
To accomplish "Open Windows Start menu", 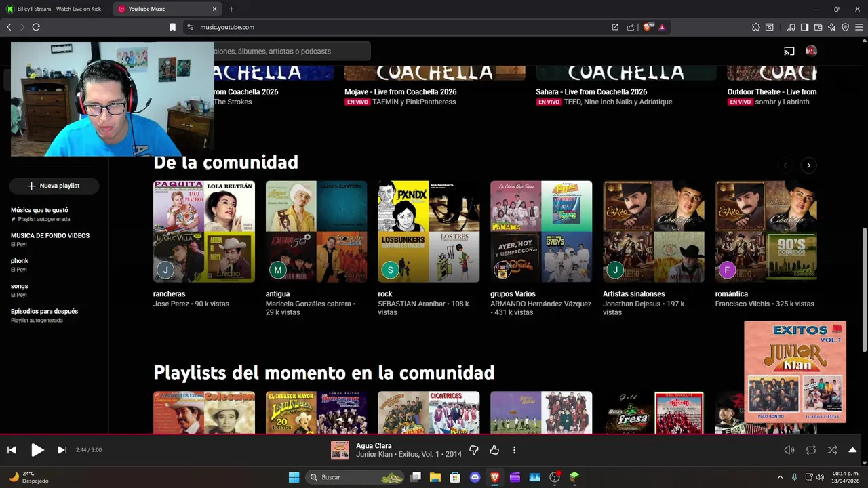I will tap(294, 477).
